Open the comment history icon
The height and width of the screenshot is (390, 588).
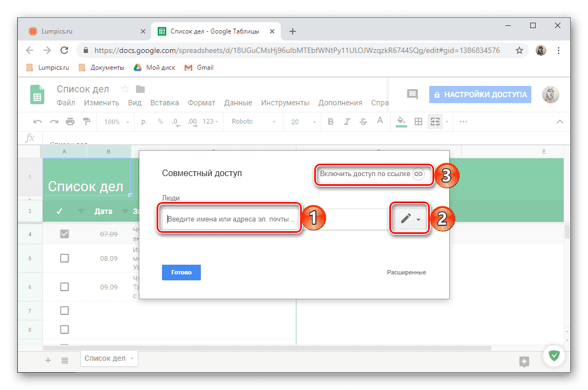click(412, 94)
